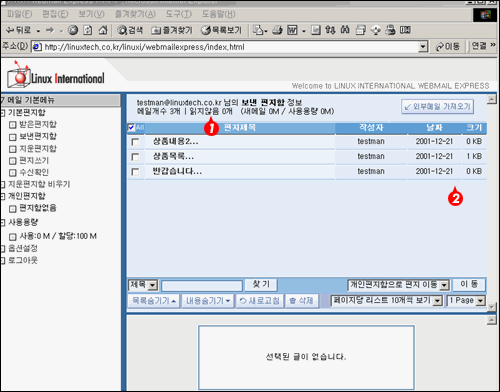This screenshot has height=392, width=500.
Task: Open the 반갑습니다... message
Action: (177, 171)
